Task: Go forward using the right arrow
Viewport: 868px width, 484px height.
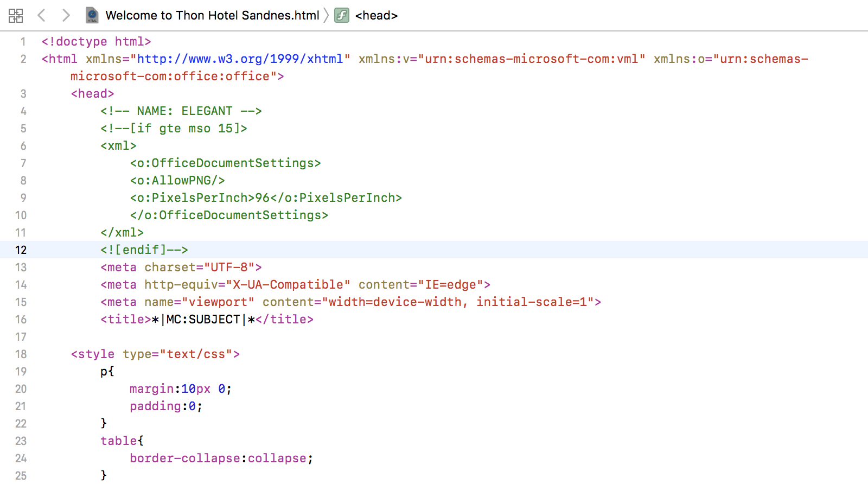Action: [66, 15]
